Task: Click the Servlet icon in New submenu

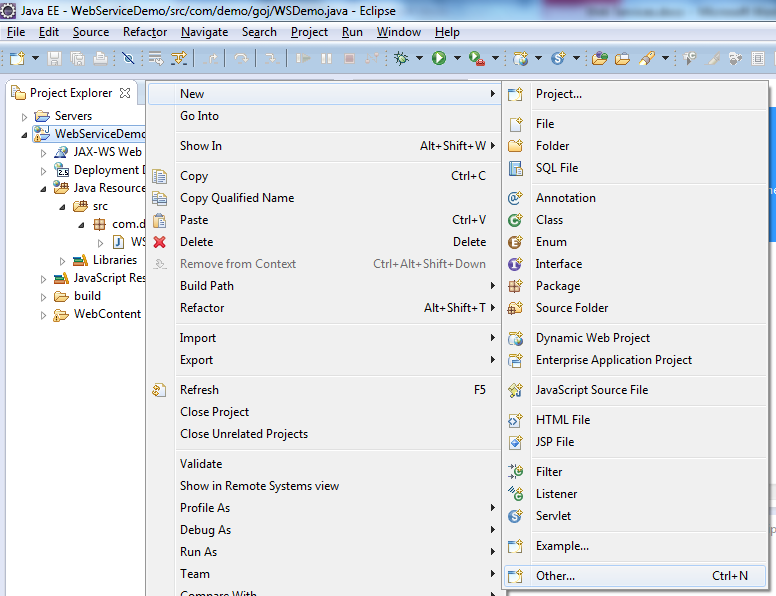Action: (515, 516)
